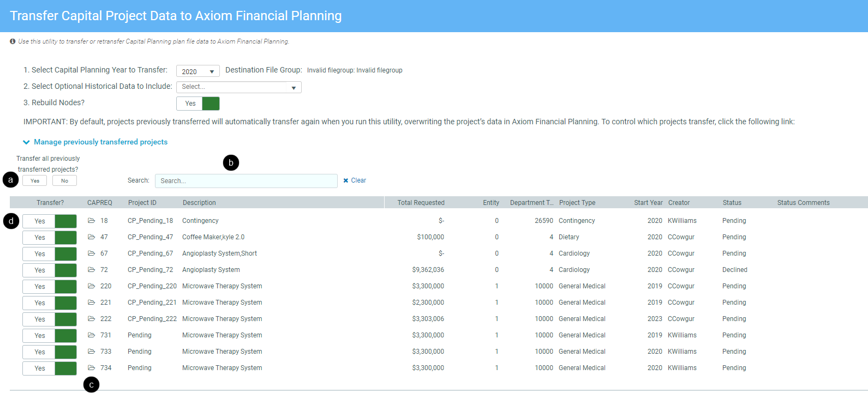Screen dimensions: 868x393
Task: Sort by Transfer? column header
Action: [50, 203]
